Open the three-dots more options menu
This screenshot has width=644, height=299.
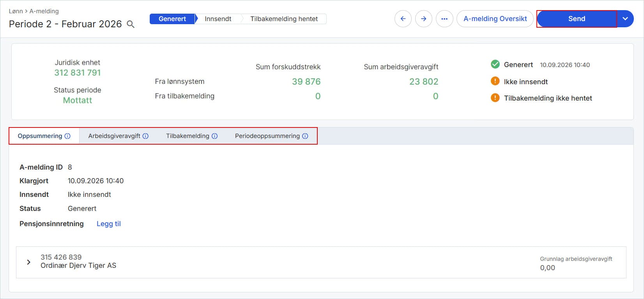click(444, 19)
